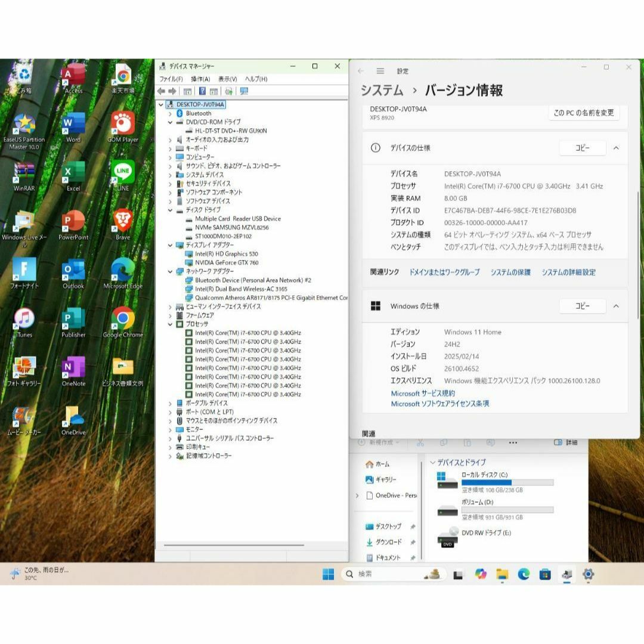Open the ファイル(F) menu in Device Manager
This screenshot has width=644, height=644.
171,79
